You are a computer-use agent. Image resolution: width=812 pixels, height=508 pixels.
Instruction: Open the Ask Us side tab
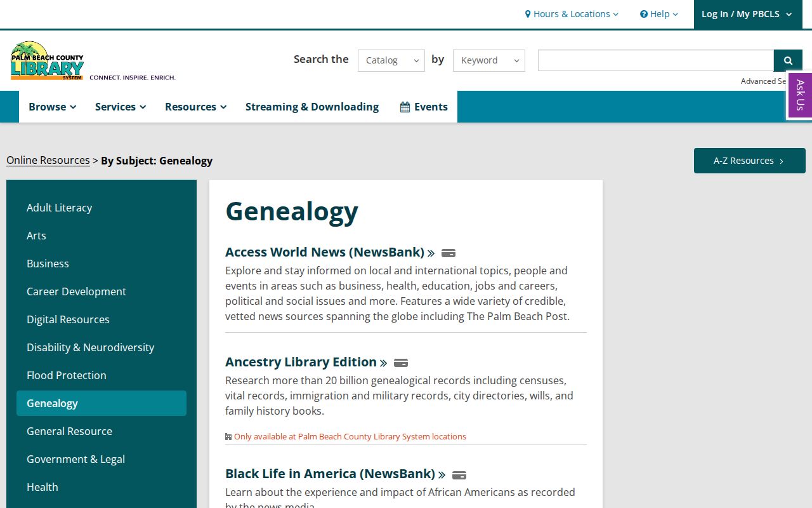(x=800, y=95)
